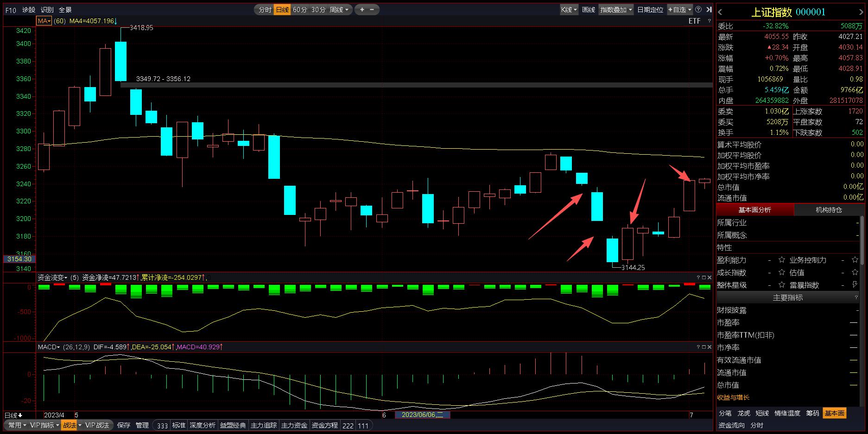Image resolution: width=868 pixels, height=434 pixels.
Task: Toggle the 盈利能力 star rating
Action: pyautogui.click(x=782, y=260)
